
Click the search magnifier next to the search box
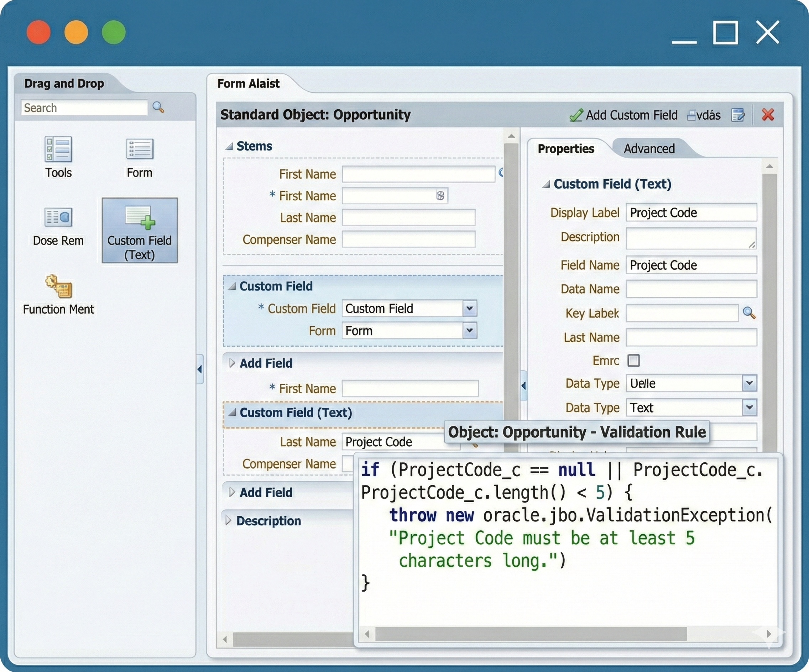tap(159, 108)
